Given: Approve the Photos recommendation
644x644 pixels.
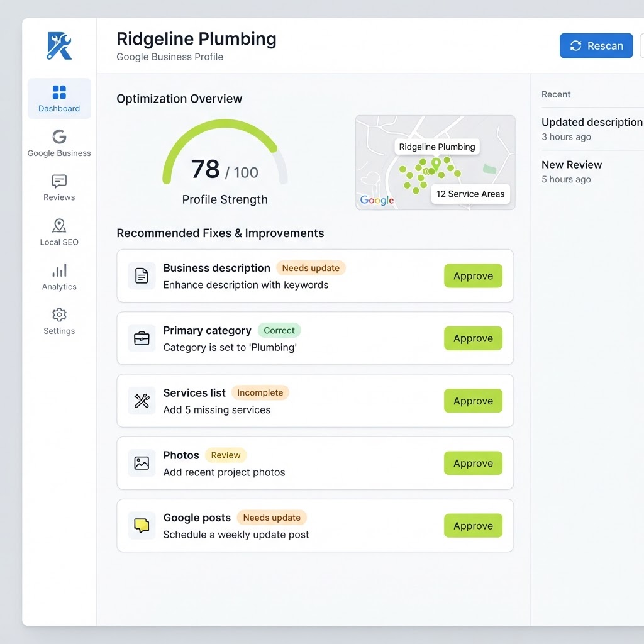Looking at the screenshot, I should coord(473,463).
